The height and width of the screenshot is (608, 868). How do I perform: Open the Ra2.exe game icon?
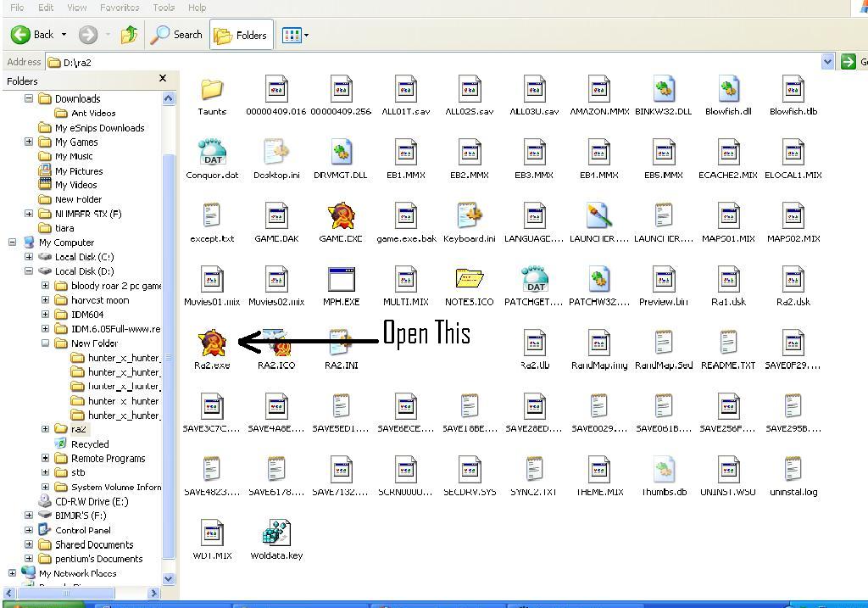[212, 343]
